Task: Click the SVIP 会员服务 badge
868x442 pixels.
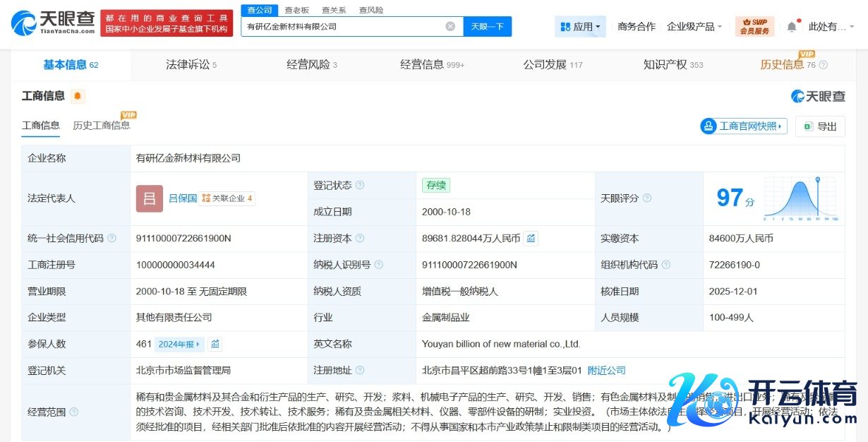Action: click(x=754, y=27)
